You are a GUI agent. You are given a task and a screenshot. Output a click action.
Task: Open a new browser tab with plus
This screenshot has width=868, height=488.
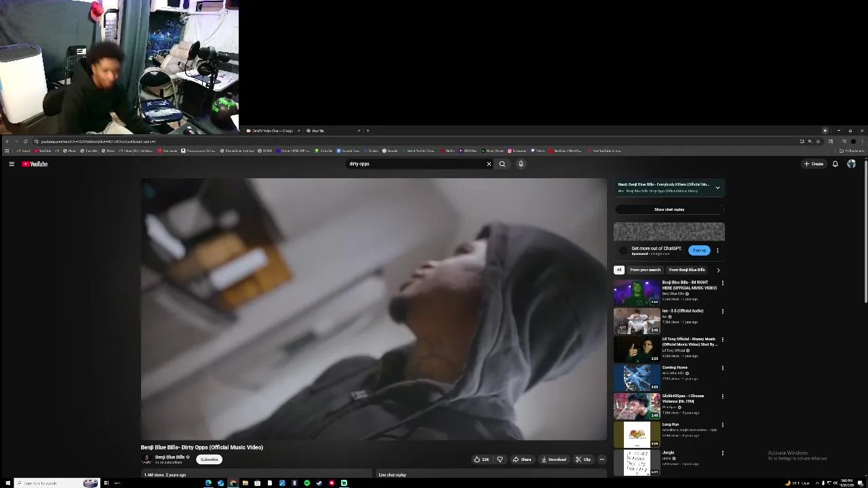point(368,131)
